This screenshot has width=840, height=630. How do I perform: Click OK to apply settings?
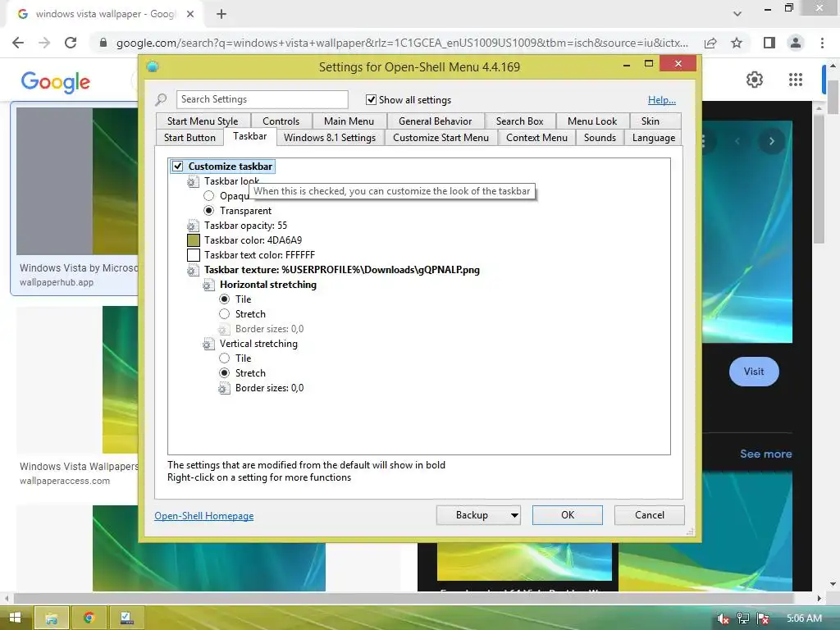(x=568, y=515)
